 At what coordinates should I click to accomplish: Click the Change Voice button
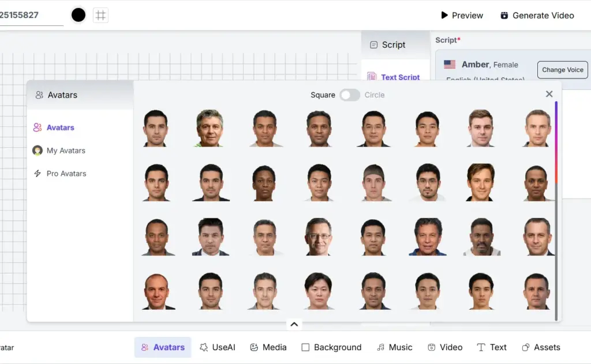(562, 69)
